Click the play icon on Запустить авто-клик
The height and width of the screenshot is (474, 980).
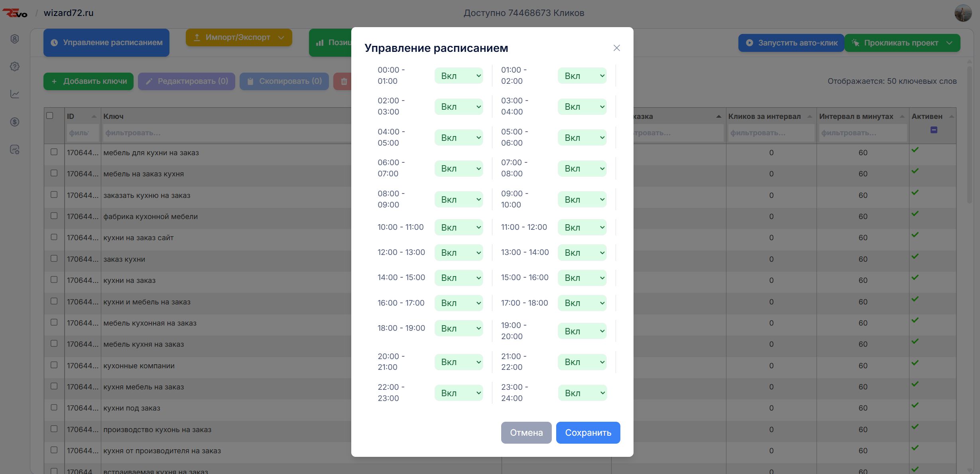tap(750, 43)
